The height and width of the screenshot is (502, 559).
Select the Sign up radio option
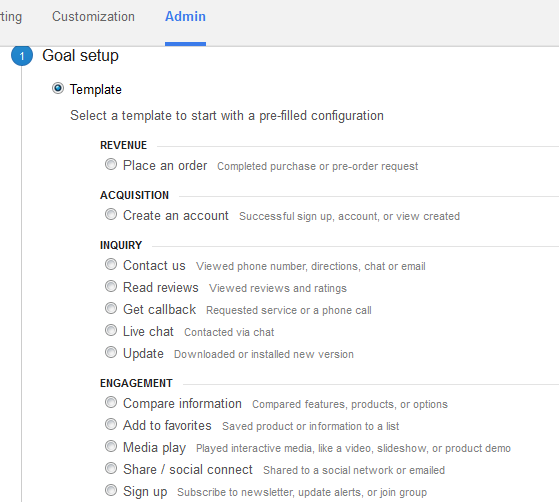(x=111, y=490)
